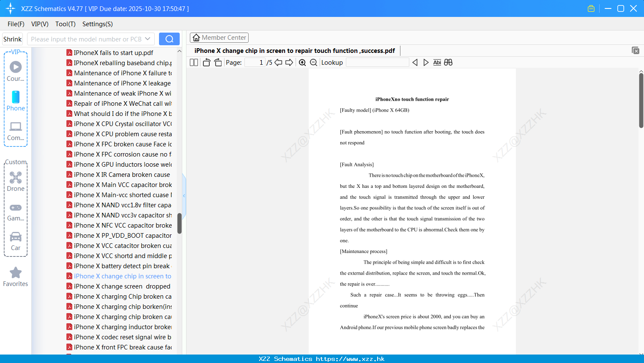The width and height of the screenshot is (644, 363).
Task: Open the Tool menu
Action: pyautogui.click(x=66, y=24)
